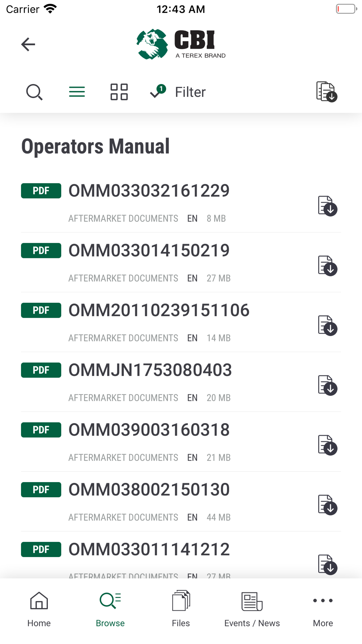The height and width of the screenshot is (644, 362).
Task: Open document OMM038002150130
Action: [149, 490]
